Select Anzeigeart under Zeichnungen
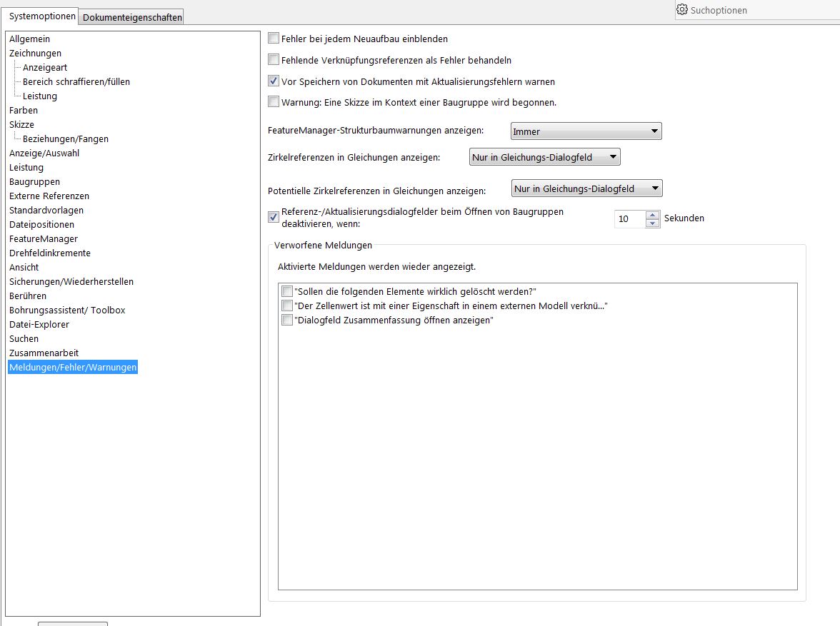 tap(45, 68)
